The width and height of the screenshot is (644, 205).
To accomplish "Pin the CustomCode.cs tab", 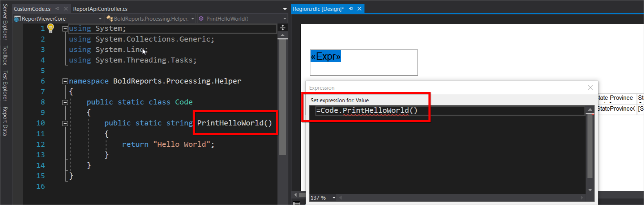I will pyautogui.click(x=57, y=9).
